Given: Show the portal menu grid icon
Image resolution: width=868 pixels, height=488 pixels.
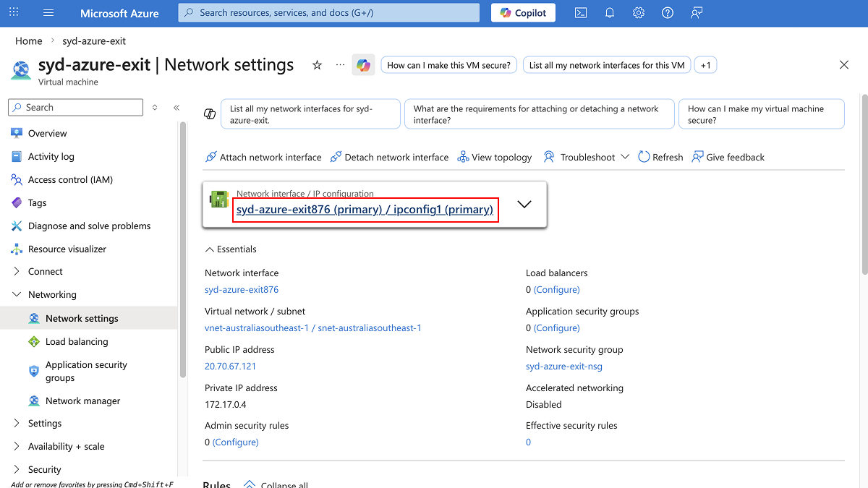Looking at the screenshot, I should tap(13, 12).
